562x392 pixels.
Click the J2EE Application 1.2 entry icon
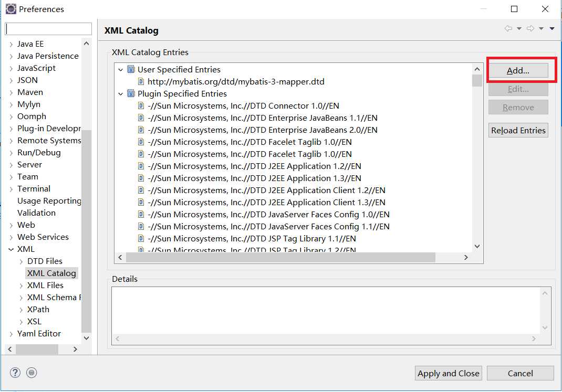click(141, 166)
